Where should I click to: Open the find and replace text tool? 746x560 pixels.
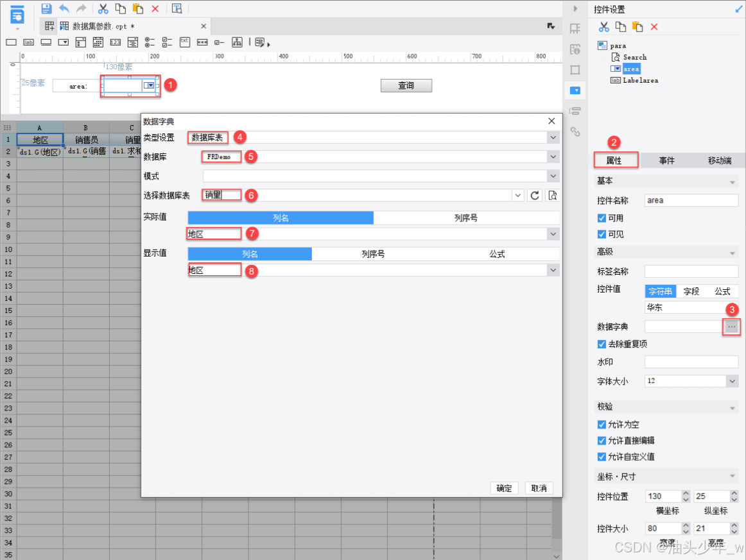tap(177, 8)
